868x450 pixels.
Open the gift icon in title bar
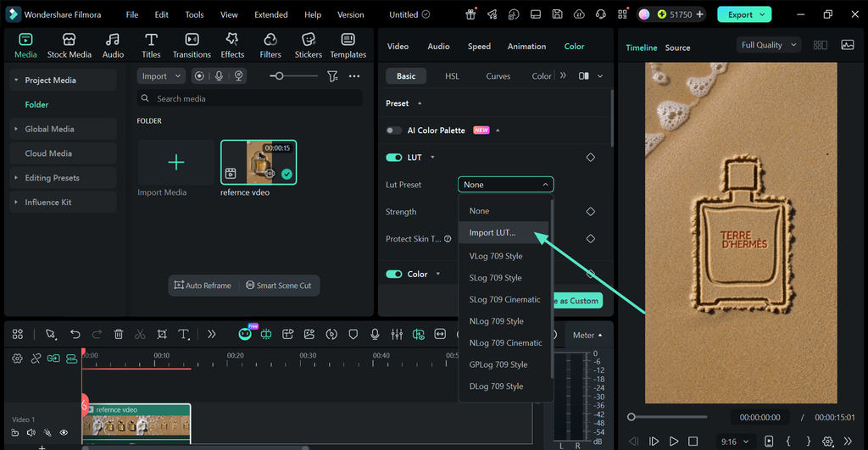pyautogui.click(x=470, y=14)
